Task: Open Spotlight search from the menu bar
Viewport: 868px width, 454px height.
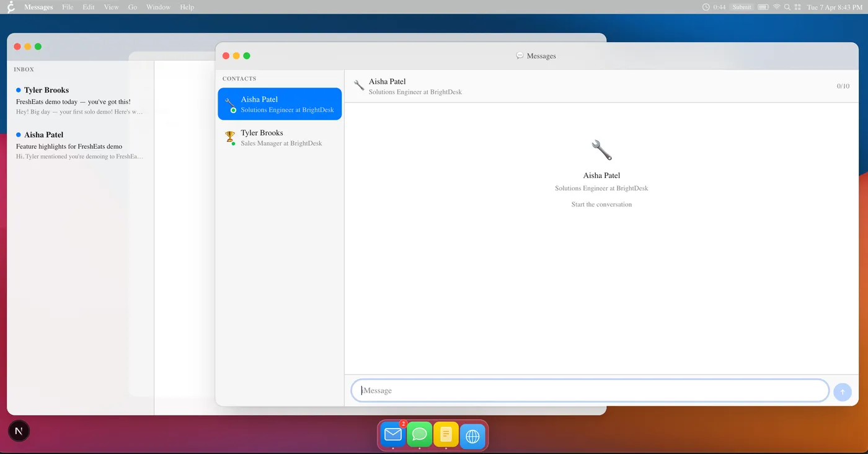Action: coord(787,7)
